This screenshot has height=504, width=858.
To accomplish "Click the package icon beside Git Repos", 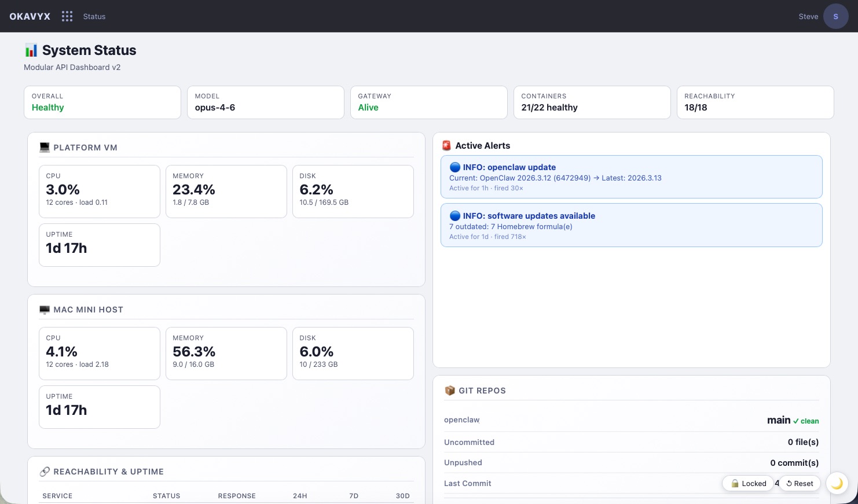I will click(450, 391).
